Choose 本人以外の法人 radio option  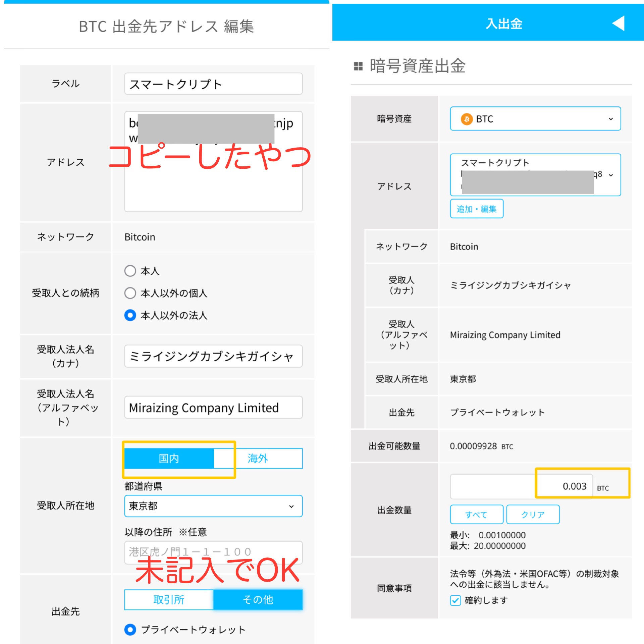(x=130, y=315)
